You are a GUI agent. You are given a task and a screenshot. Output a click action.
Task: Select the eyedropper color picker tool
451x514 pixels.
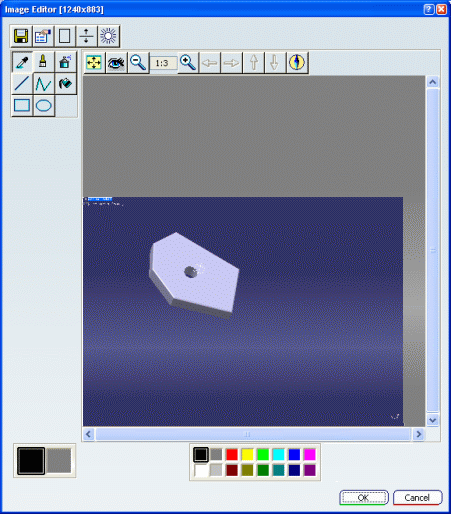[22, 62]
